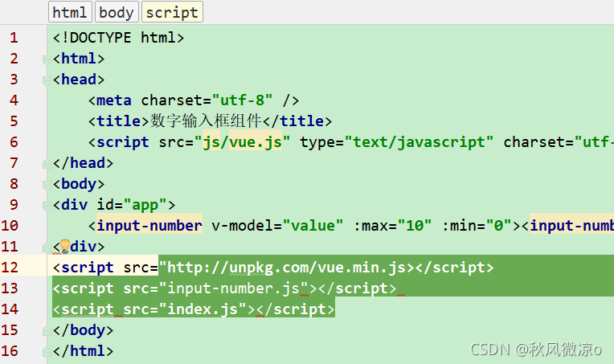The image size is (614, 364).
Task: Click the "index.js" src string
Action: (203, 309)
